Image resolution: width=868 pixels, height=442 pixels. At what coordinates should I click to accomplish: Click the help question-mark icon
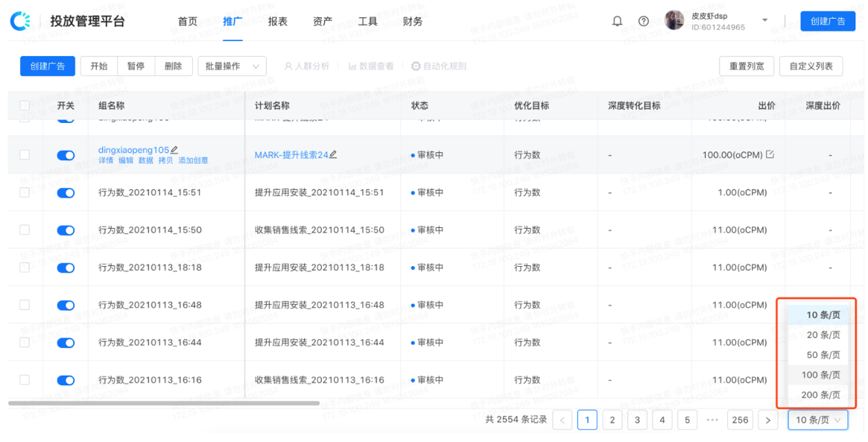[x=643, y=21]
